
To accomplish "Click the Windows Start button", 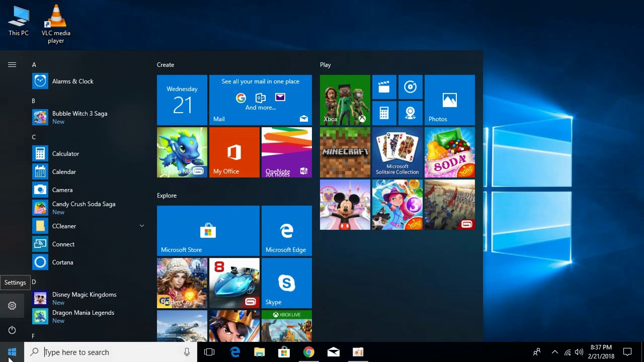I will [12, 352].
